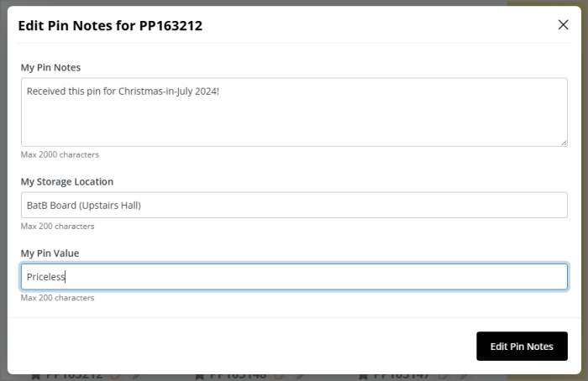Focus the My Storage Location field

(294, 205)
